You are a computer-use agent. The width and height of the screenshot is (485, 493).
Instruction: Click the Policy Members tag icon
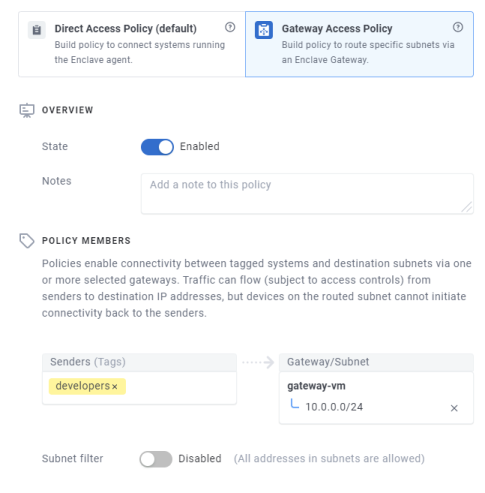click(27, 241)
